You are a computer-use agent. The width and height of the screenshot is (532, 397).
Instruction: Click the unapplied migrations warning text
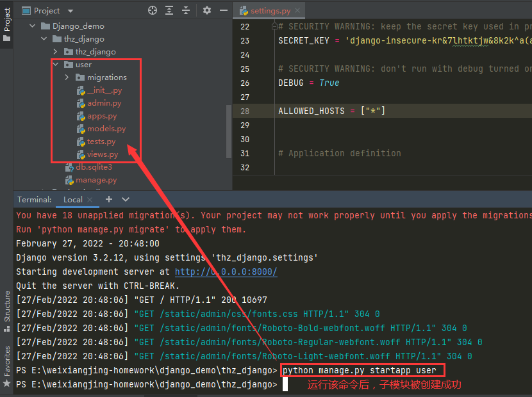point(274,215)
